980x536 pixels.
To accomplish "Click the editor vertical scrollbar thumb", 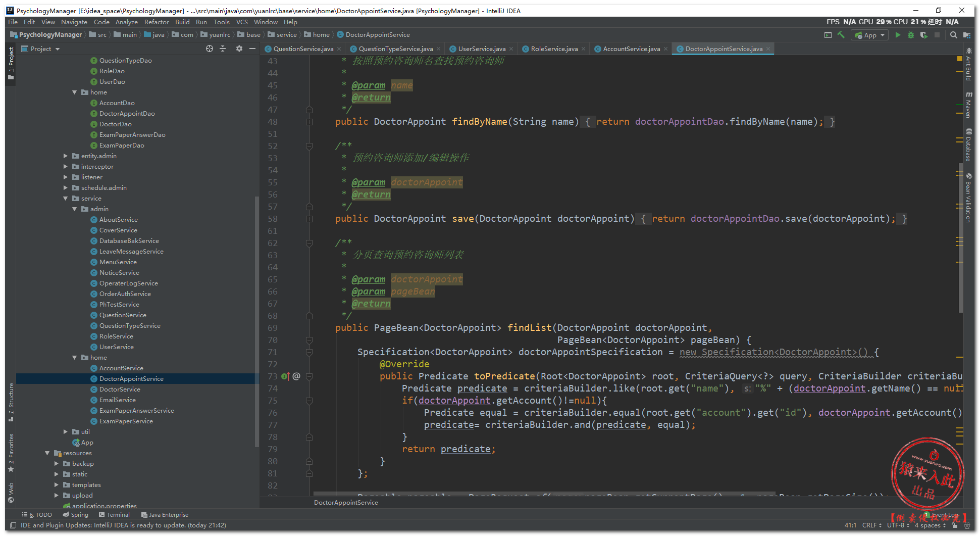I will 960,237.
